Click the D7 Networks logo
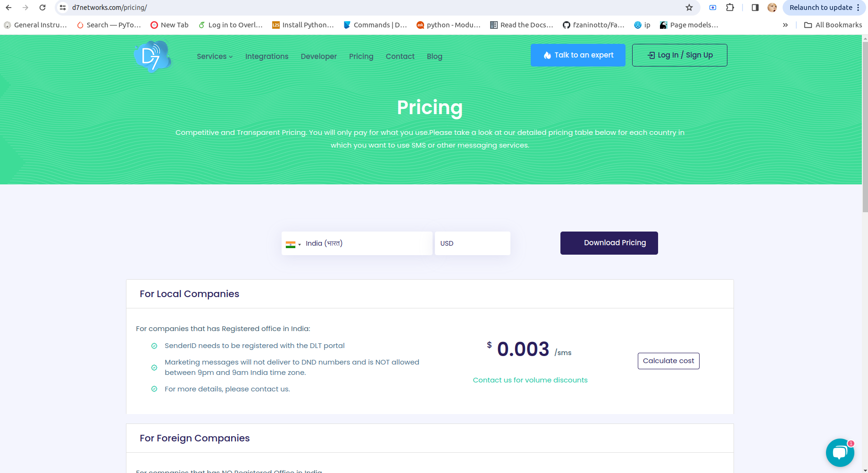 [x=152, y=57]
